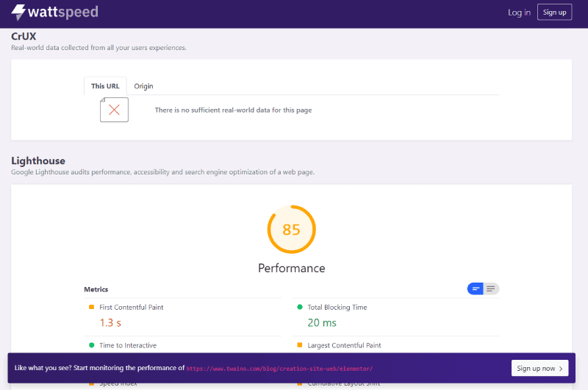Click the 'Metrics' section label
The height and width of the screenshot is (390, 588).
click(96, 289)
